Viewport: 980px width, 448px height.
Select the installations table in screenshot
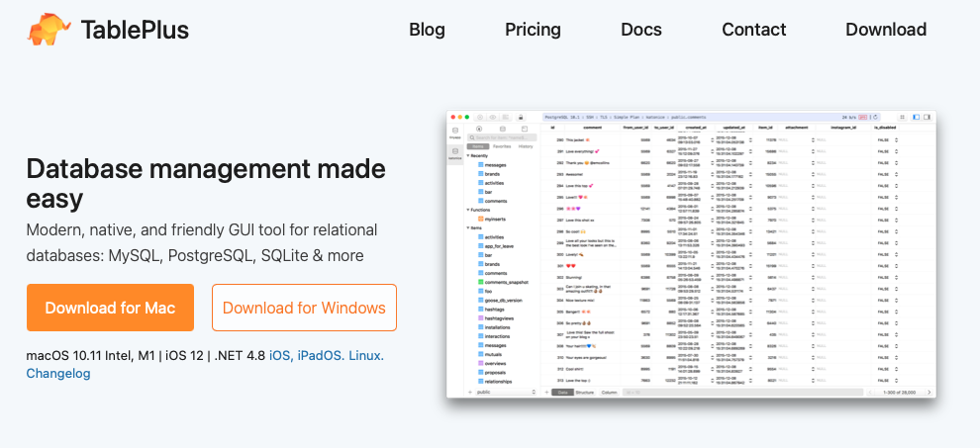[493, 327]
